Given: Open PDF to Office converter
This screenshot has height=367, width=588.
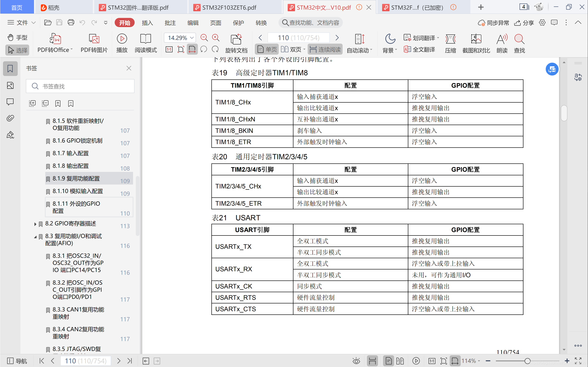Looking at the screenshot, I should (x=55, y=43).
